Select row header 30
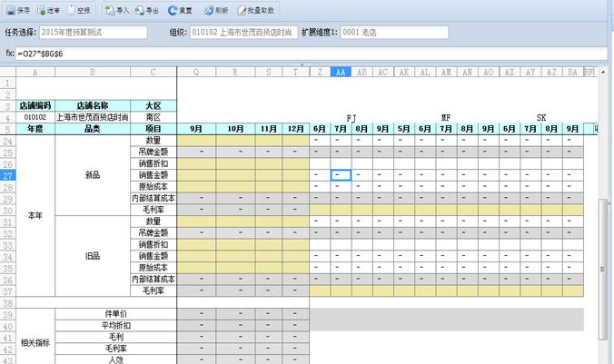 pyautogui.click(x=8, y=211)
